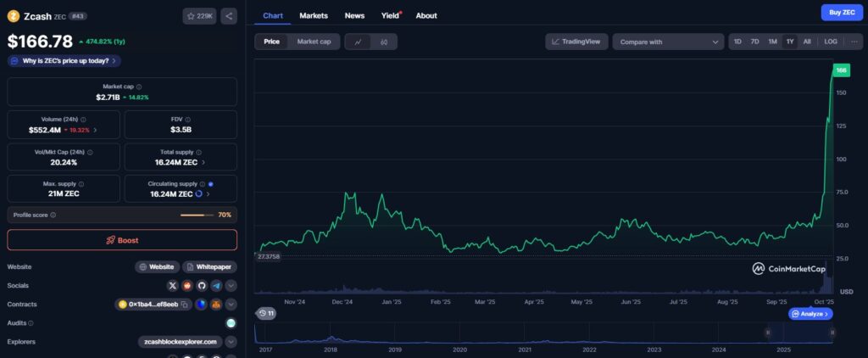
Task: Open Vol/Mkt Cap info icon
Action: pos(90,152)
